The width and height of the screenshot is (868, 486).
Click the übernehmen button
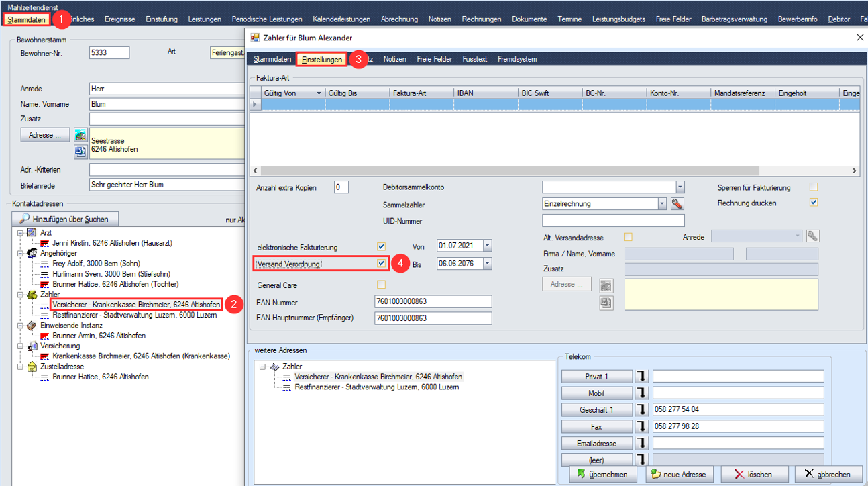(x=602, y=474)
